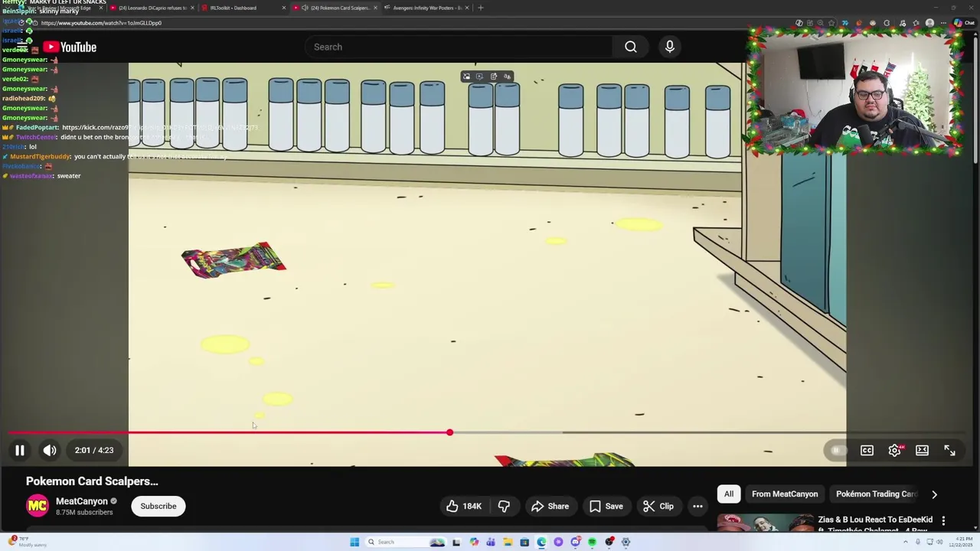Dislike the Pokemon Card Scalpers video
Screen dimensions: 980x551
click(x=504, y=506)
